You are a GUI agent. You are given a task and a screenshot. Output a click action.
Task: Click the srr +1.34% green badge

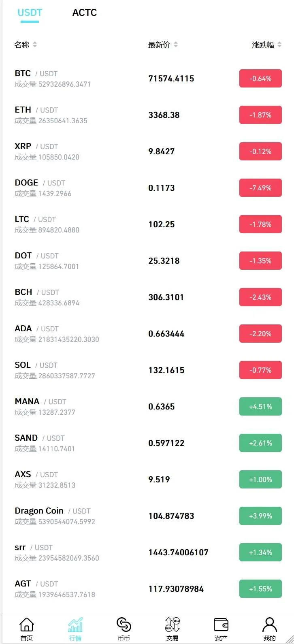pyautogui.click(x=260, y=552)
